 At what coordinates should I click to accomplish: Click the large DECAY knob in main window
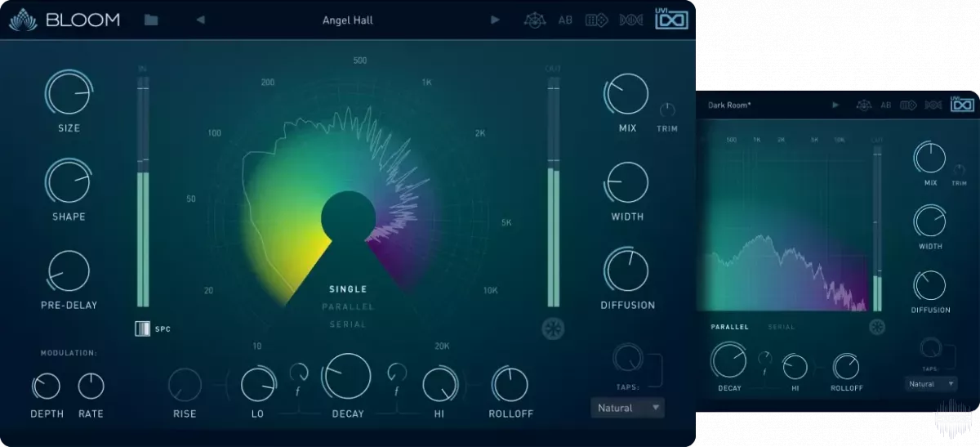click(348, 377)
